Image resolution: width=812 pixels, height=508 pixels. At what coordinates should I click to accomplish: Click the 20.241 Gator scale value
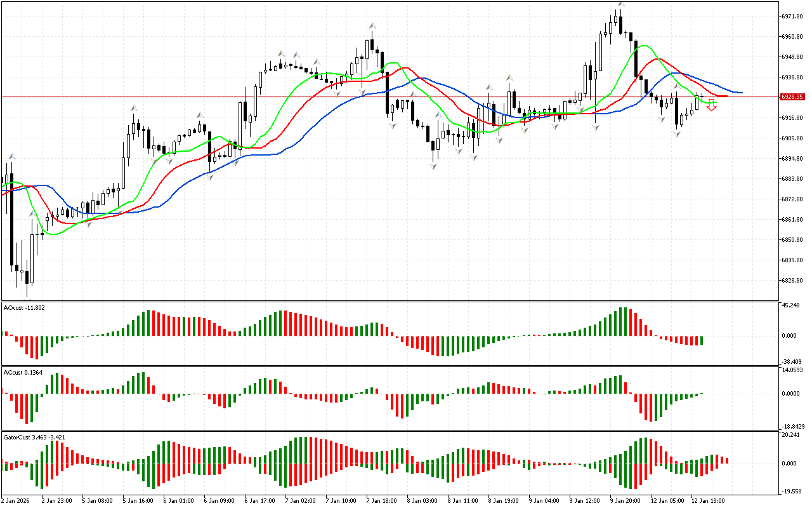click(792, 435)
